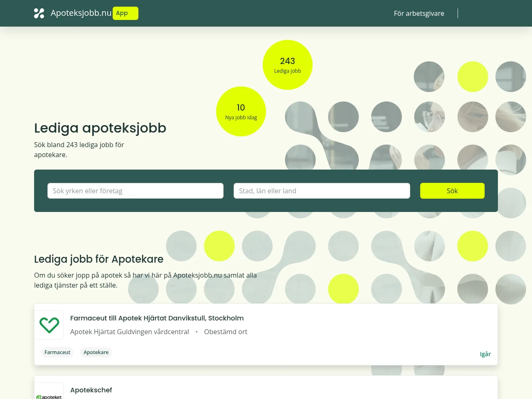The height and width of the screenshot is (399, 532).
Task: Click the Lediga jobb för Apotekare heading
Action: pos(99,259)
